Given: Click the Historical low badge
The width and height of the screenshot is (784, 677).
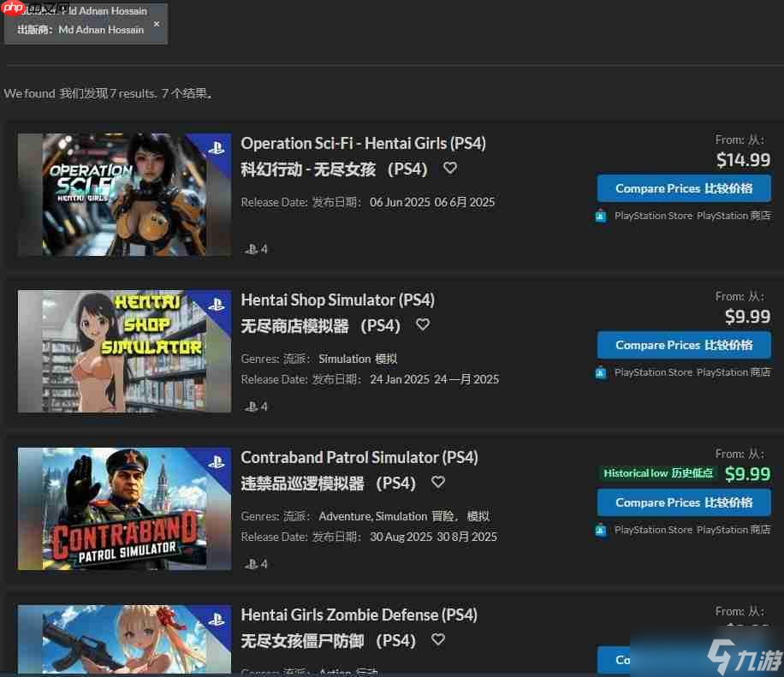Looking at the screenshot, I should coord(658,473).
